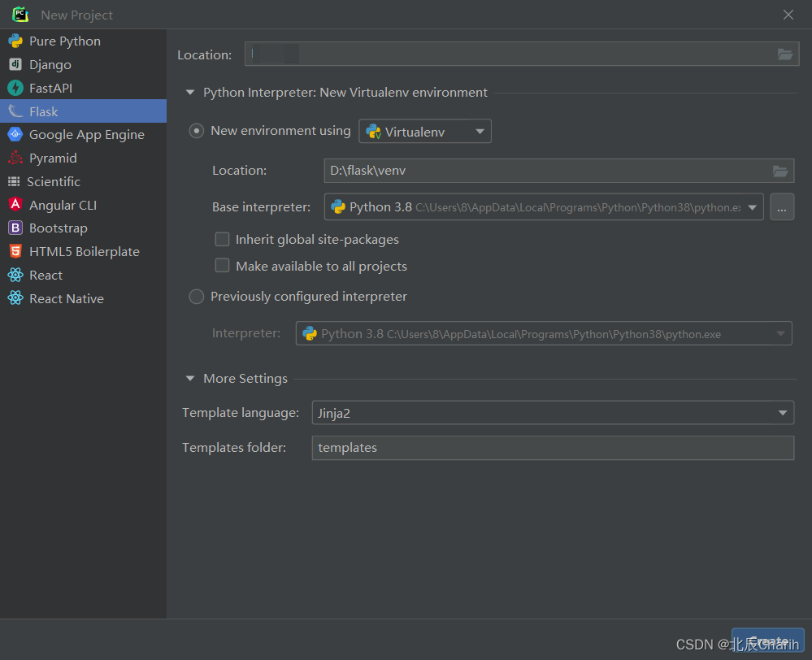This screenshot has height=660, width=812.
Task: Click the Angular CLI icon
Action: (x=15, y=205)
